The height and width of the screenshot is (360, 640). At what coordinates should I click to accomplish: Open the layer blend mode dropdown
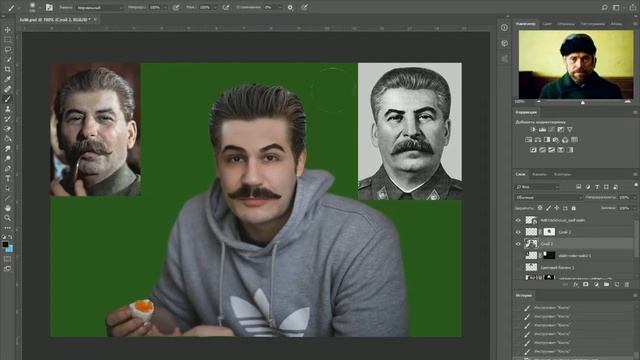click(548, 198)
